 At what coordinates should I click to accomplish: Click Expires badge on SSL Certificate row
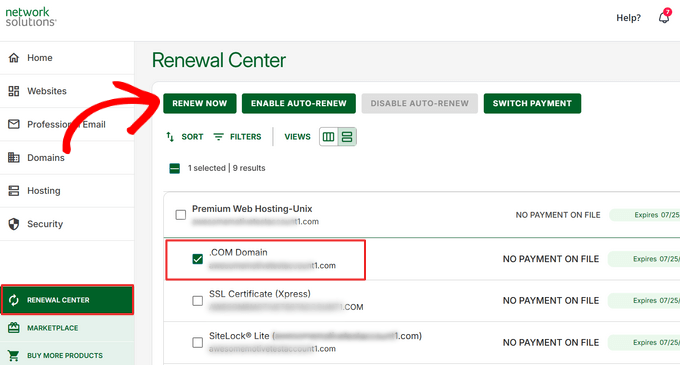[644, 300]
